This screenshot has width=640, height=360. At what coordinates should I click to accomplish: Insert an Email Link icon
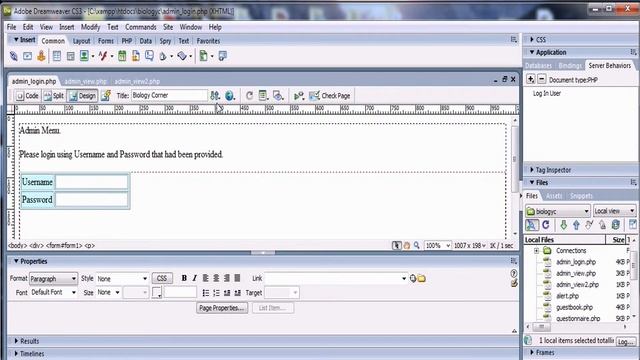click(27, 56)
